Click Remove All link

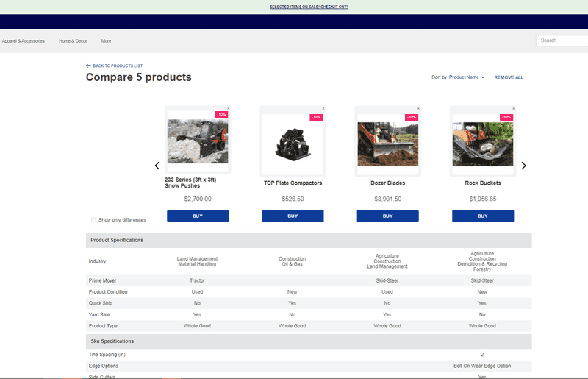pos(509,77)
